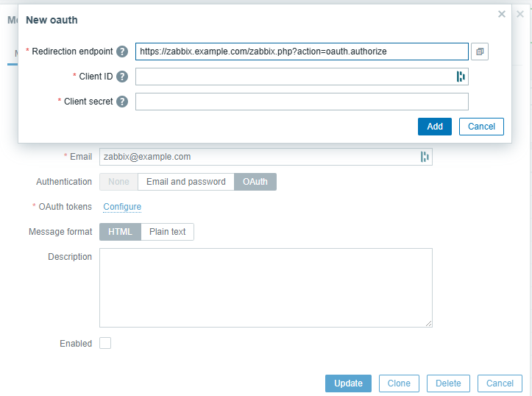Select HTML message format
532x396 pixels.
click(x=120, y=232)
